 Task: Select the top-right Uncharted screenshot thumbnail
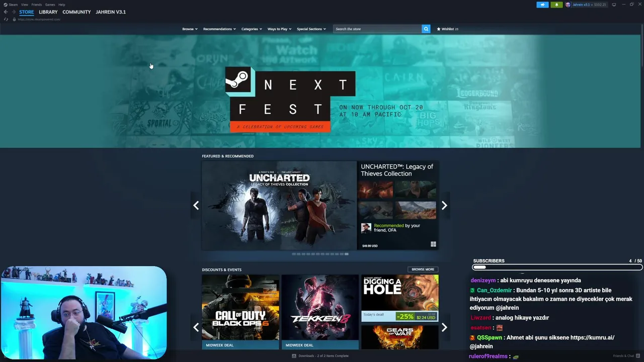click(x=415, y=190)
